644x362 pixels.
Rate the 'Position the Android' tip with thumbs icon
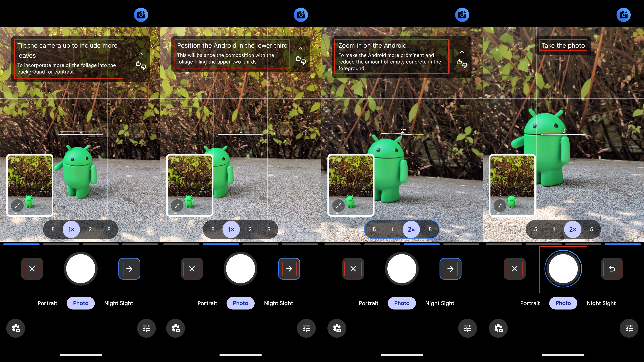301,60
